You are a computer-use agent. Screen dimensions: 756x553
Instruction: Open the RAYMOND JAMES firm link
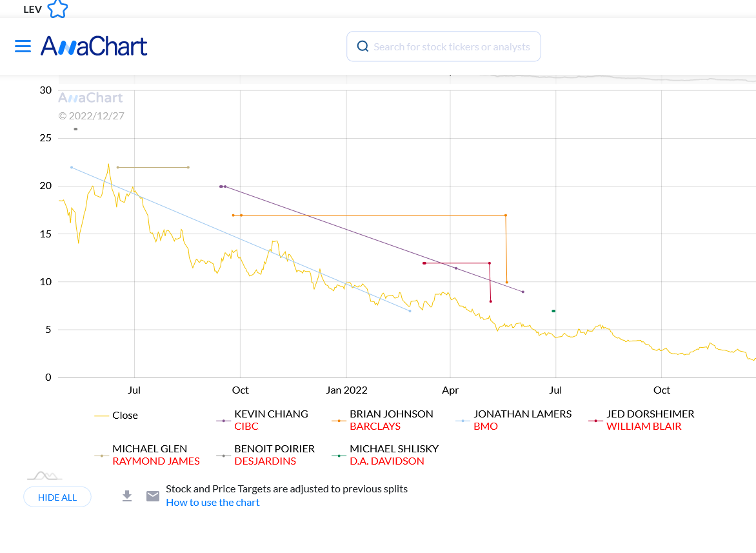[x=155, y=461]
